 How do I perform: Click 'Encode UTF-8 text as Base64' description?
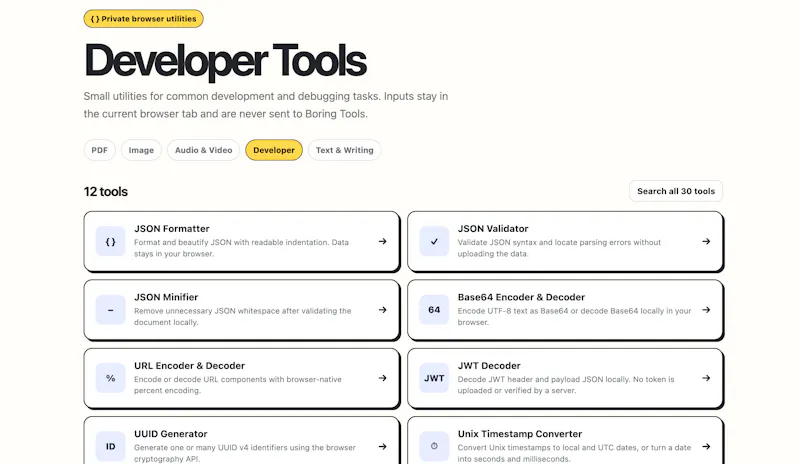(x=574, y=316)
